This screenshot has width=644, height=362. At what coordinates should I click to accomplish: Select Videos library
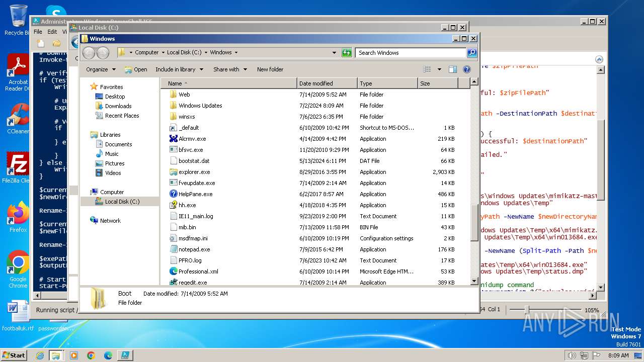point(108,173)
